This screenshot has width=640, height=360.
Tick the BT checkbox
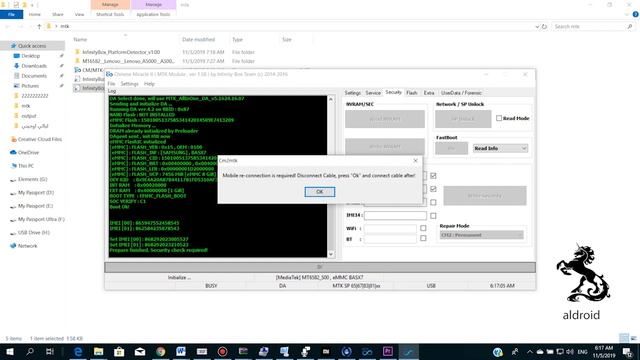click(423, 238)
